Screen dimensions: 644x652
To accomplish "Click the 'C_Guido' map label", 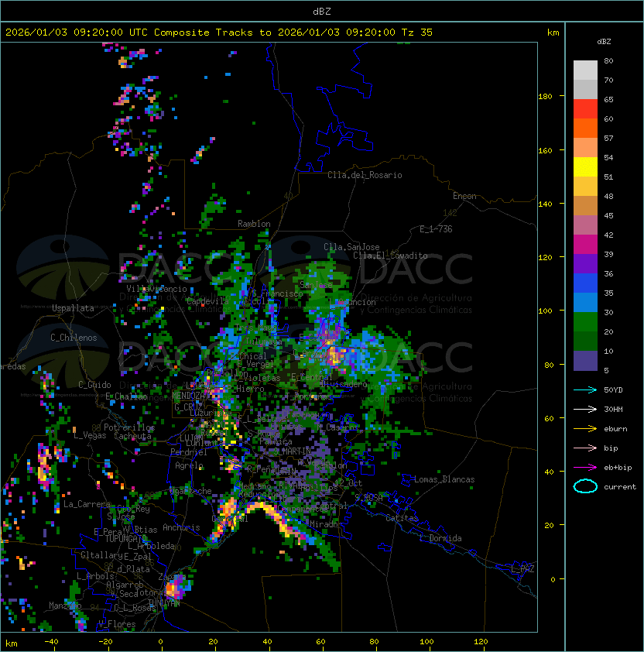I will [x=94, y=385].
